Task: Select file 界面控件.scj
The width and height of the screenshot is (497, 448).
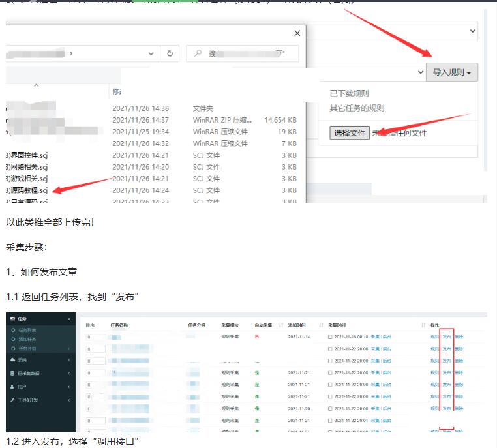Action: click(x=27, y=155)
